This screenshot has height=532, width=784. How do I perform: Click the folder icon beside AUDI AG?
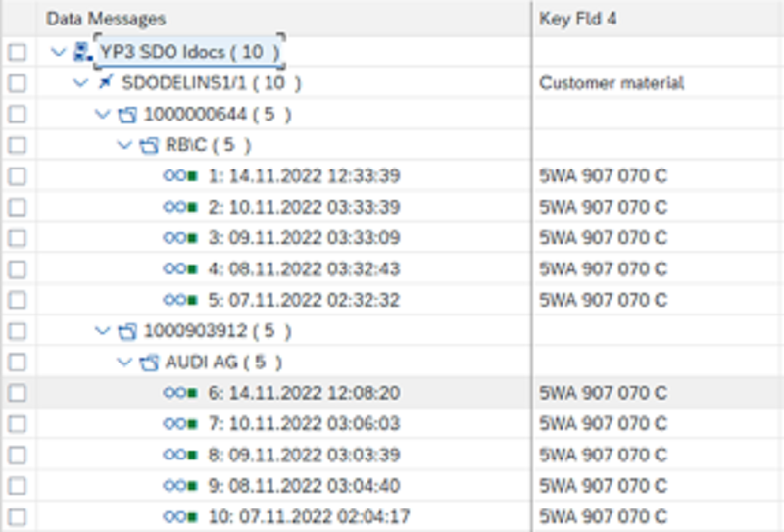149,362
